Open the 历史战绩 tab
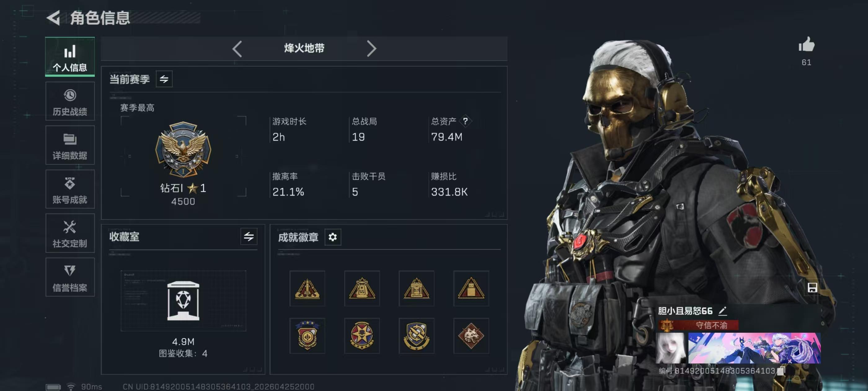This screenshot has width=868, height=391. [70, 101]
